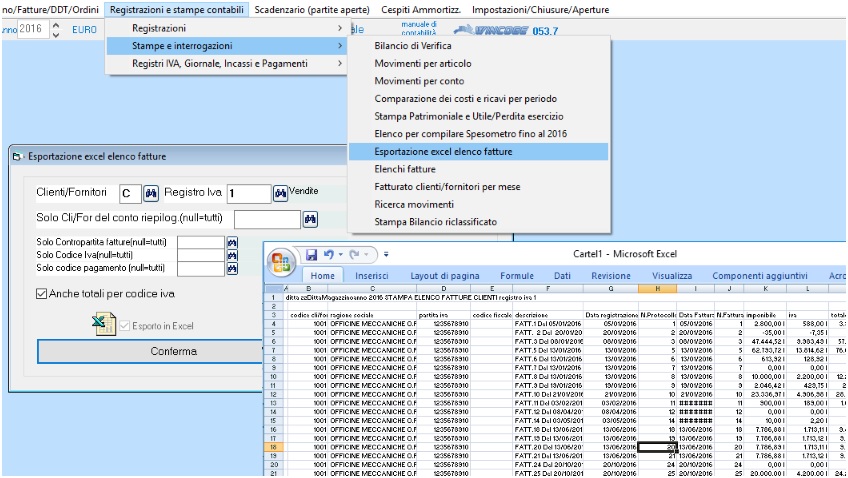Expand the Registrazioni submenu arrow
The height and width of the screenshot is (478, 848).
340,28
